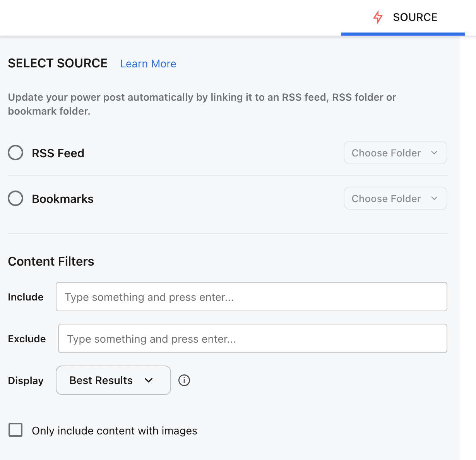
Task: Open the Learn More link
Action: (148, 64)
